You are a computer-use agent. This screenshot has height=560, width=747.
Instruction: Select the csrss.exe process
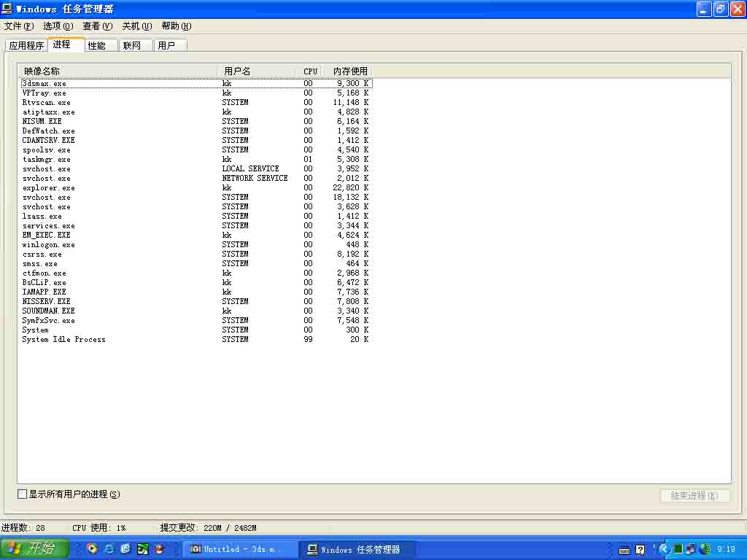(x=196, y=254)
